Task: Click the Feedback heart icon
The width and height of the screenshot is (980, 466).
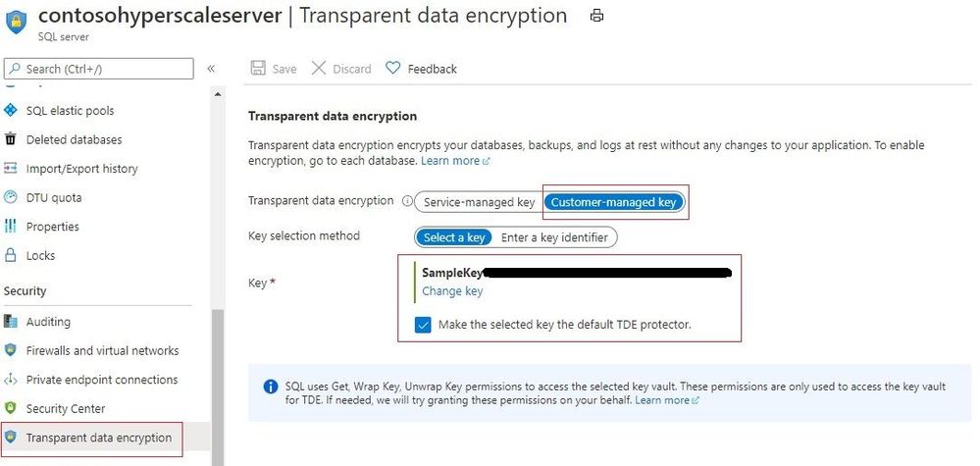Action: click(392, 68)
